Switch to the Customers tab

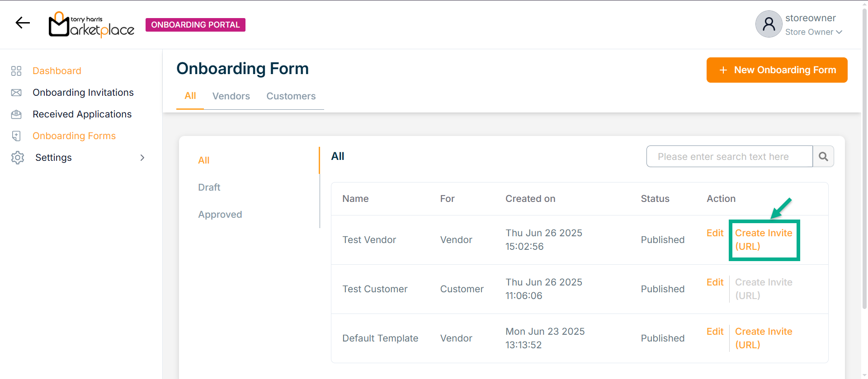291,96
